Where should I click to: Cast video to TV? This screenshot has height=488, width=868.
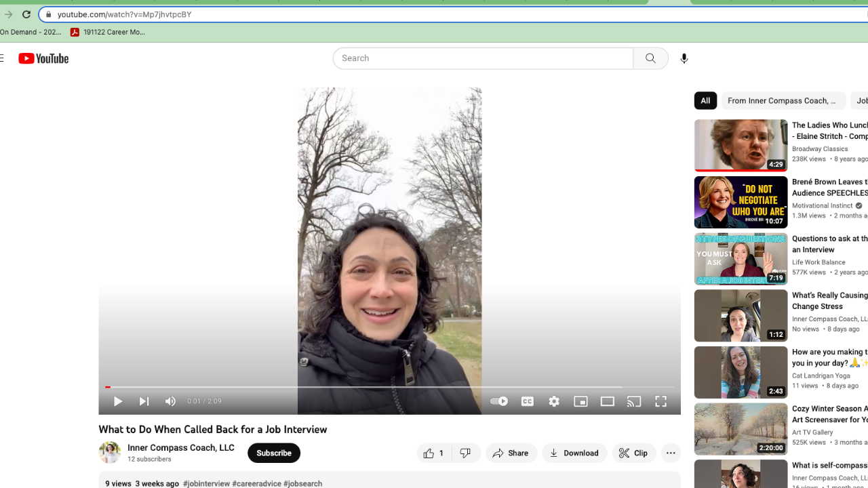(634, 401)
